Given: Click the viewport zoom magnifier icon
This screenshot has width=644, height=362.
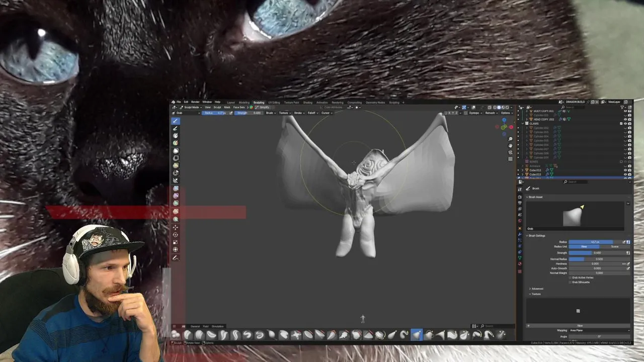Looking at the screenshot, I should tap(510, 139).
